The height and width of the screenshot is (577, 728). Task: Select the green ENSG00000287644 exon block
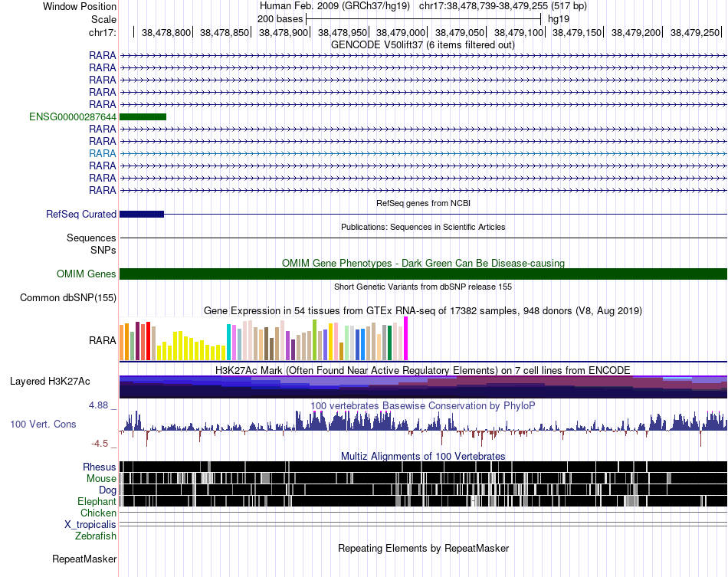click(143, 117)
